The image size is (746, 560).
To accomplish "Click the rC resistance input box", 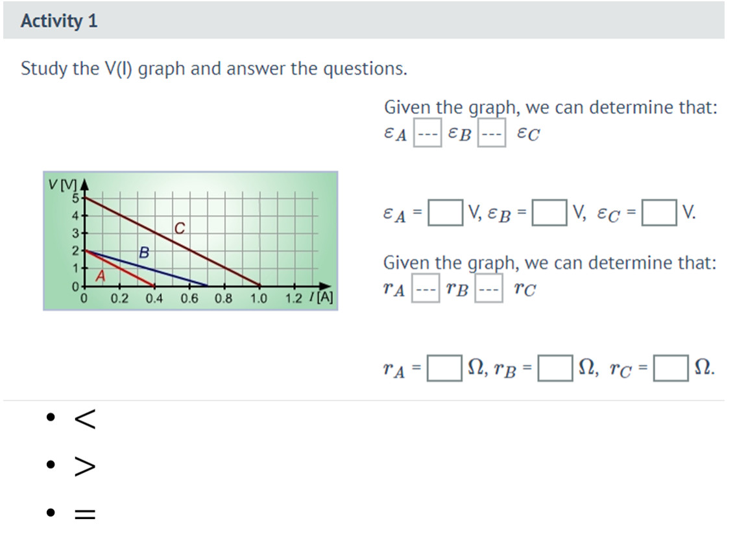I will pyautogui.click(x=671, y=368).
